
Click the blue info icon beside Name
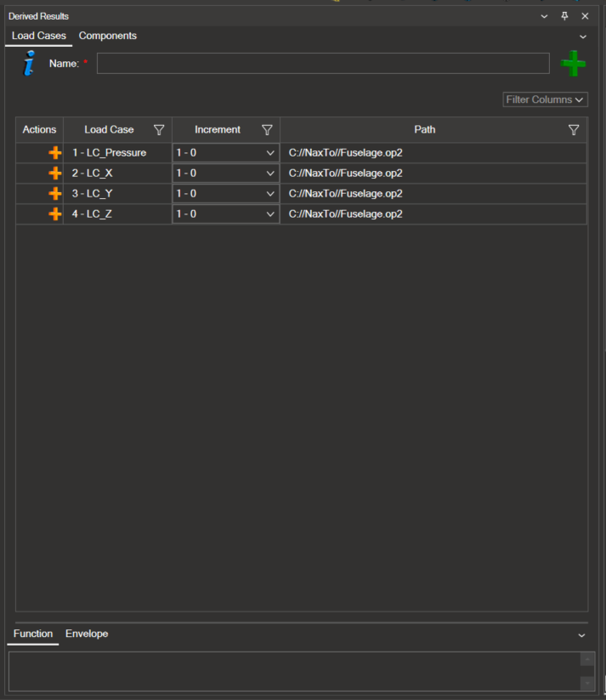coord(30,64)
